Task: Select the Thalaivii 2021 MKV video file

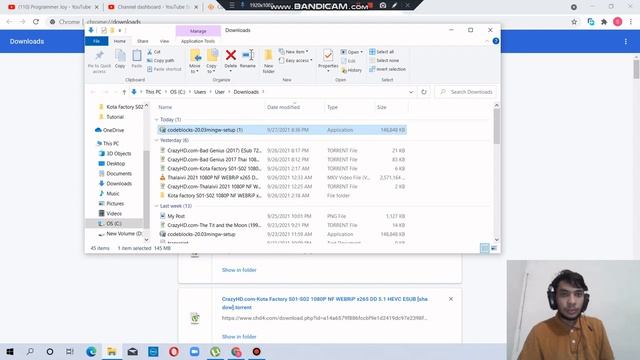Action: (282, 178)
